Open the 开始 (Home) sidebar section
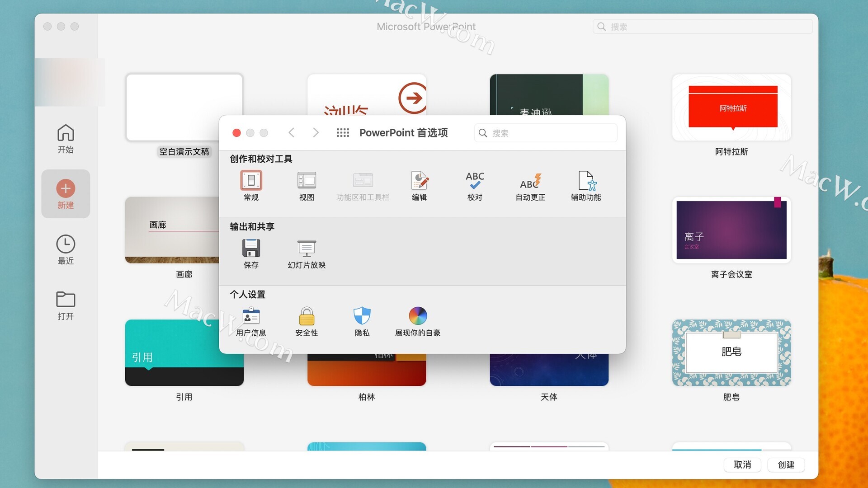The height and width of the screenshot is (488, 868). [66, 139]
